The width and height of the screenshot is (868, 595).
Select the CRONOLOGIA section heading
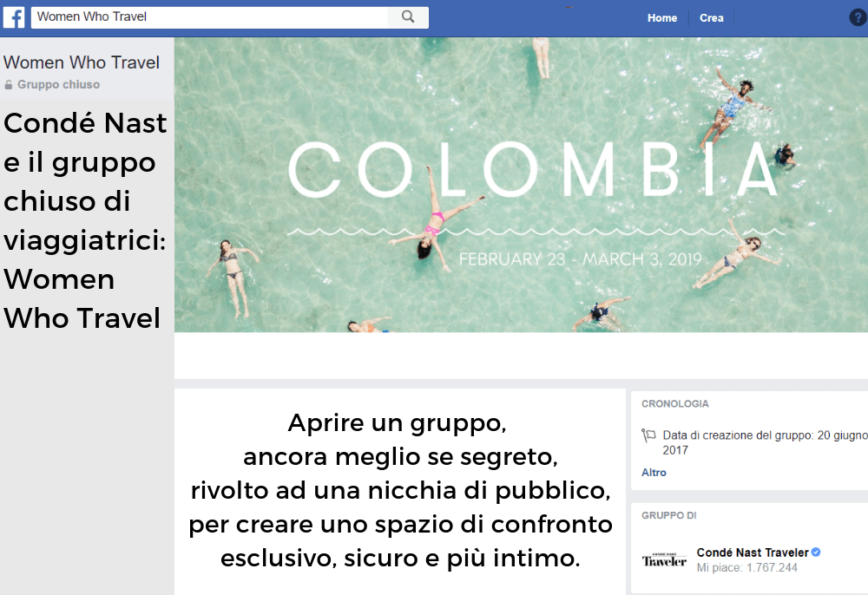point(674,404)
